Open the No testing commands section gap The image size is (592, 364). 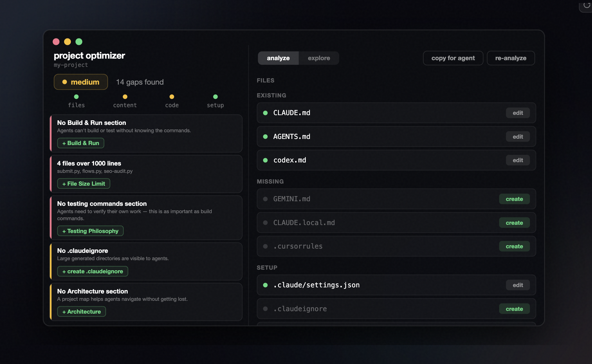[x=146, y=218]
